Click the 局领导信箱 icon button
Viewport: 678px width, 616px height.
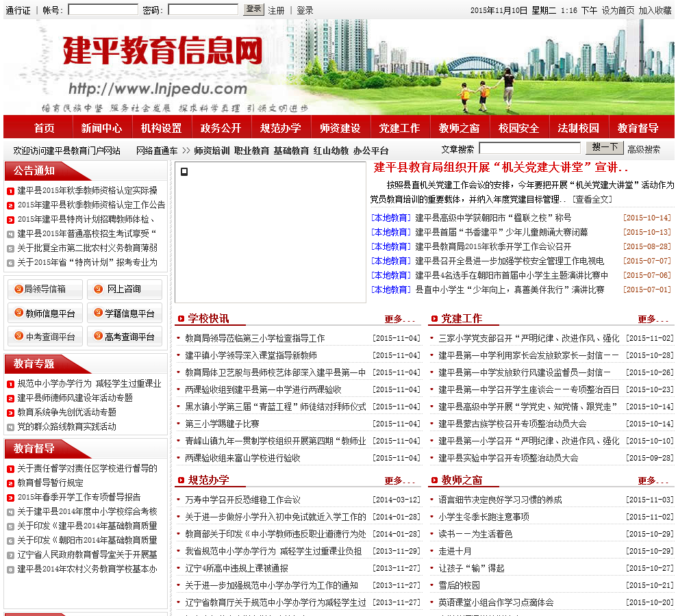click(45, 290)
